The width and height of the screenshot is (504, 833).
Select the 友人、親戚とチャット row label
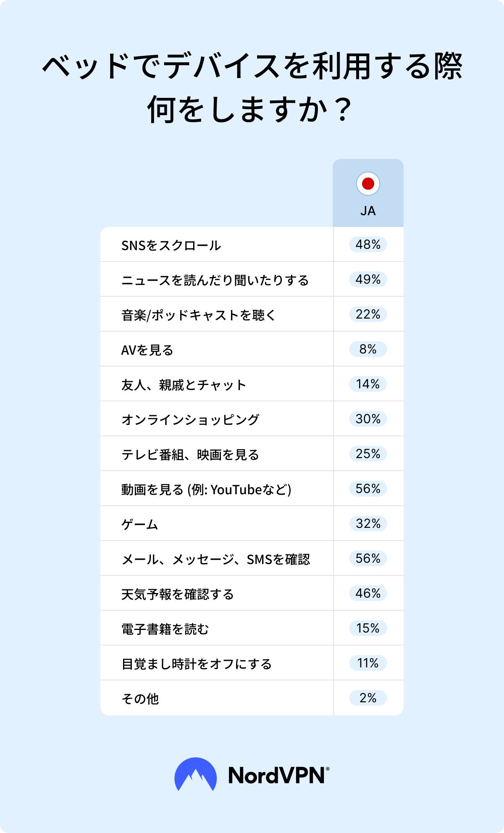pyautogui.click(x=184, y=385)
